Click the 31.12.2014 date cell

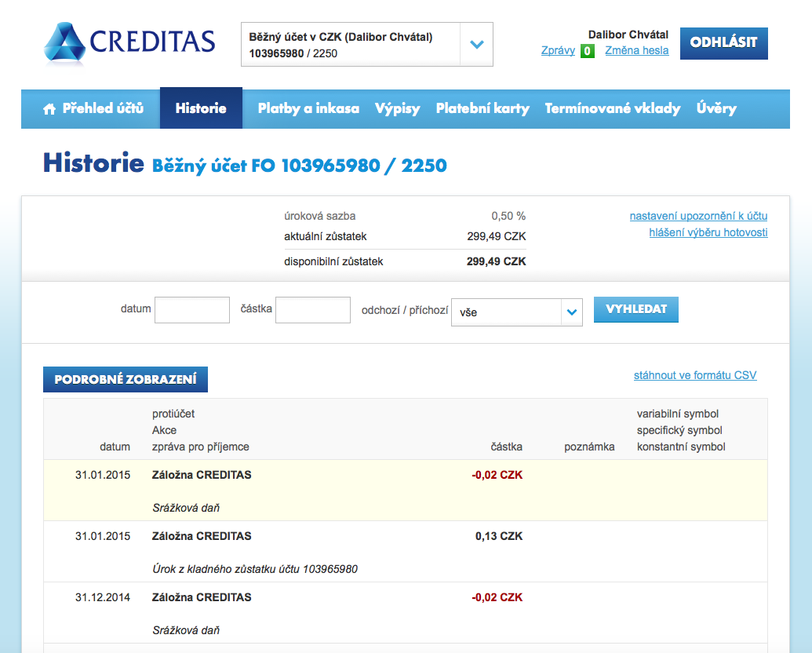103,597
